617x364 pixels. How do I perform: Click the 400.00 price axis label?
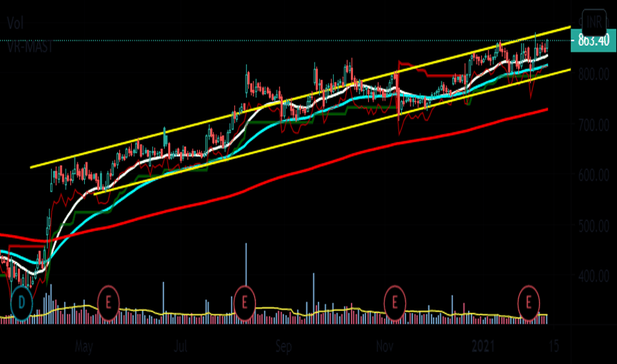[594, 276]
